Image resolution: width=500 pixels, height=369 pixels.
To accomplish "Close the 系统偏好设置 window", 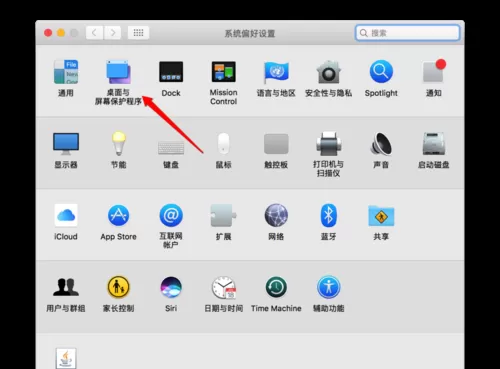I will pos(48,33).
